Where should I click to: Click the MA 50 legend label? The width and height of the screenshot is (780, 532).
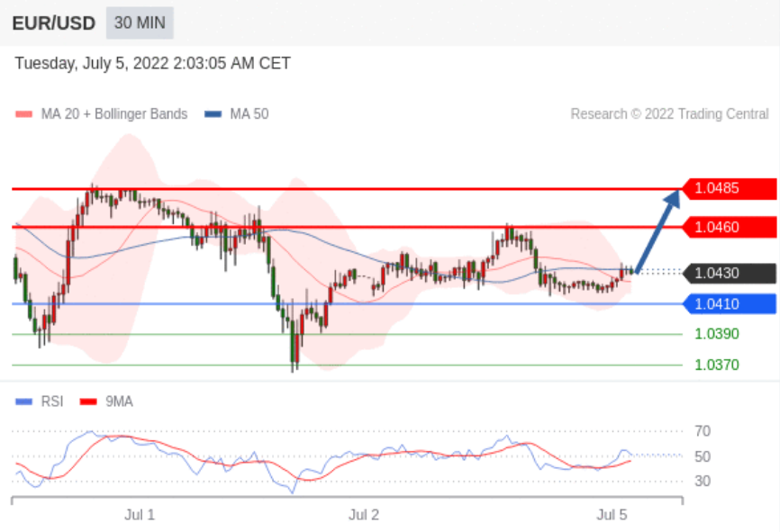(249, 113)
